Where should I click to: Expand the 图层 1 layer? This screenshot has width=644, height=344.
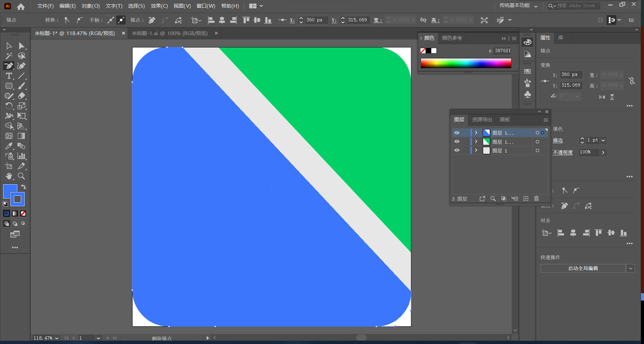(476, 150)
